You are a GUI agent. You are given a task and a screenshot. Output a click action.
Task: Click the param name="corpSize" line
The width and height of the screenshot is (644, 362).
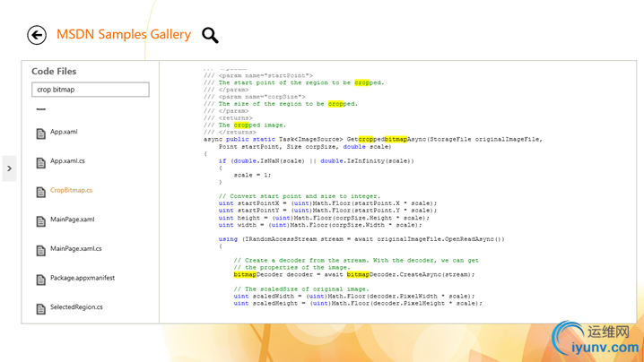pyautogui.click(x=254, y=97)
